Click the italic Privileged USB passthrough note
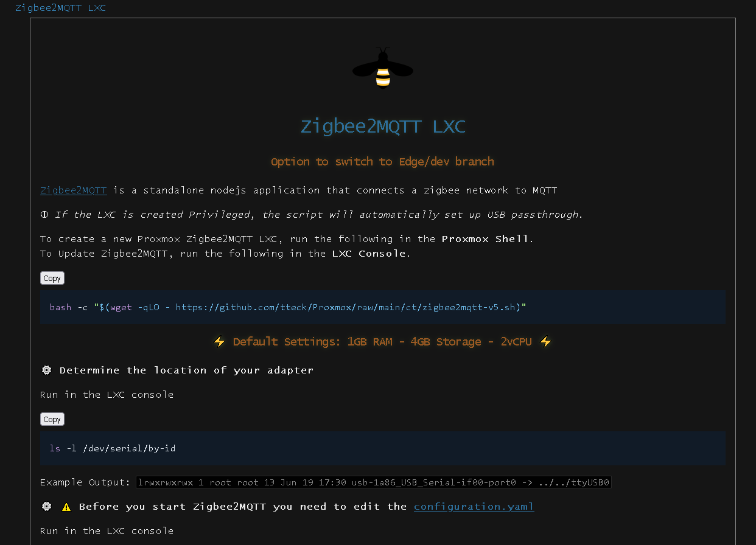756x545 pixels. pyautogui.click(x=319, y=215)
